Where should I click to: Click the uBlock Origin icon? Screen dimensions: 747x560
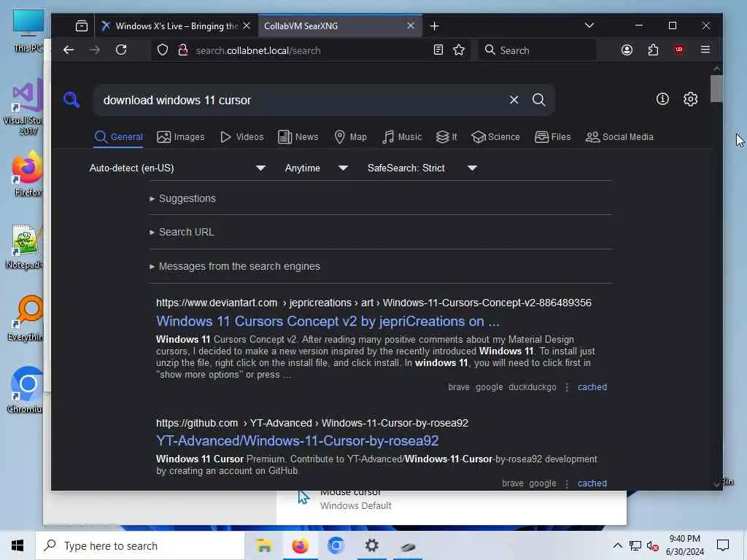coord(679,50)
